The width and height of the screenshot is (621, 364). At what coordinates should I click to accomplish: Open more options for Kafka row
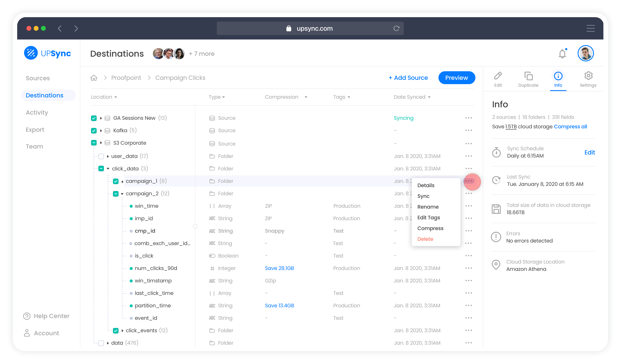(469, 130)
